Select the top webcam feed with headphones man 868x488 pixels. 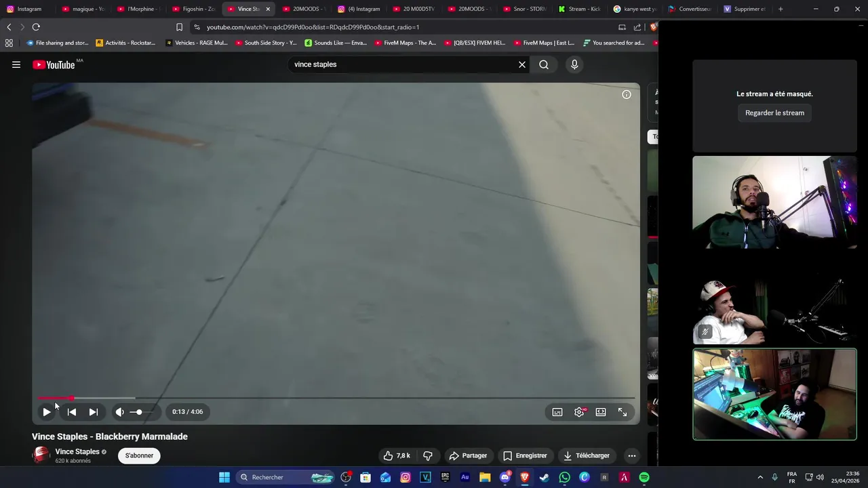click(x=774, y=203)
